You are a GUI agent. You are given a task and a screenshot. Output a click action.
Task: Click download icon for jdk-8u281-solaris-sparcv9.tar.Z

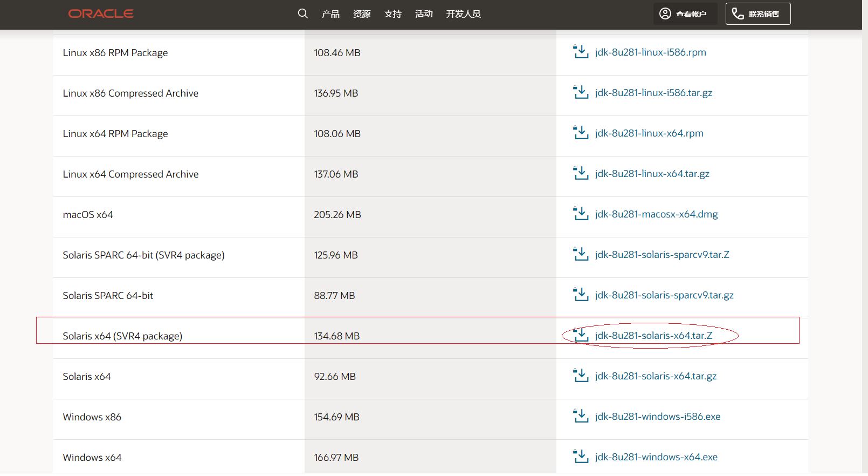[581, 254]
